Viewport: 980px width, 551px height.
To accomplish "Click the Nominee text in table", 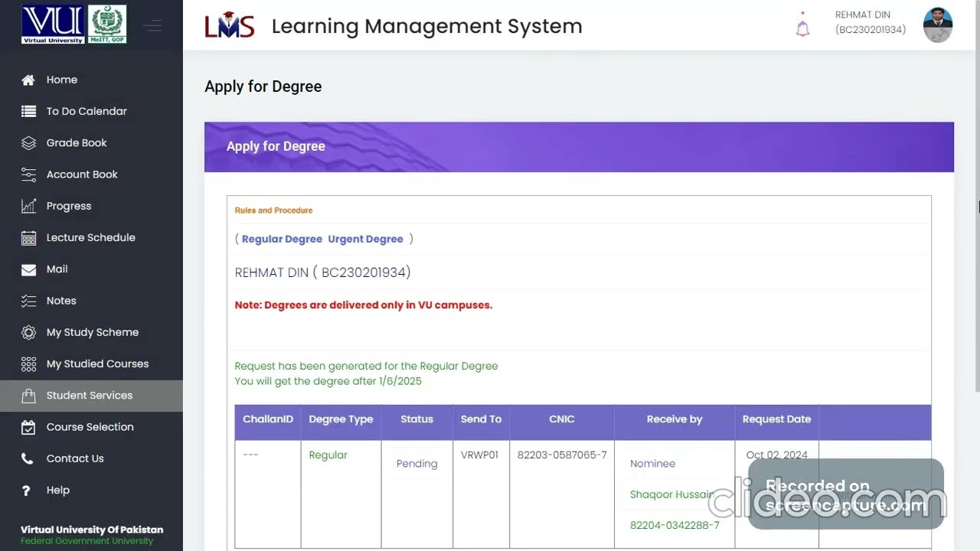I will tap(652, 464).
